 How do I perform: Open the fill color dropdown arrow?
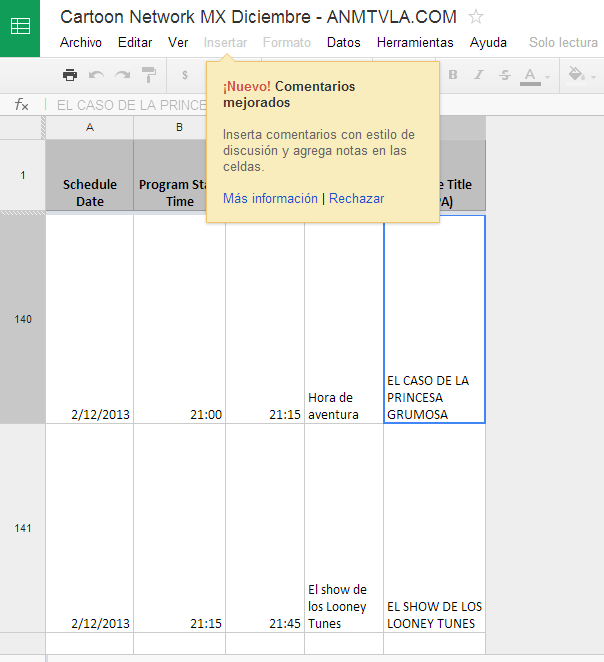coord(593,77)
